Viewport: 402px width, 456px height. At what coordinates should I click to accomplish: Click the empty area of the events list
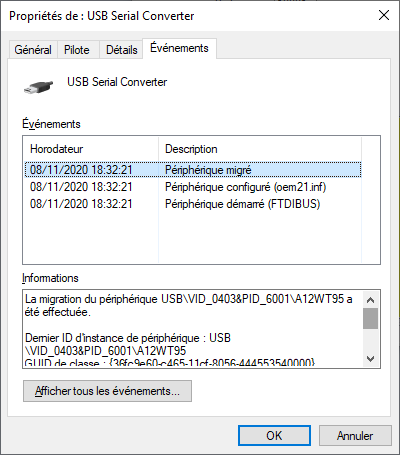click(x=193, y=238)
